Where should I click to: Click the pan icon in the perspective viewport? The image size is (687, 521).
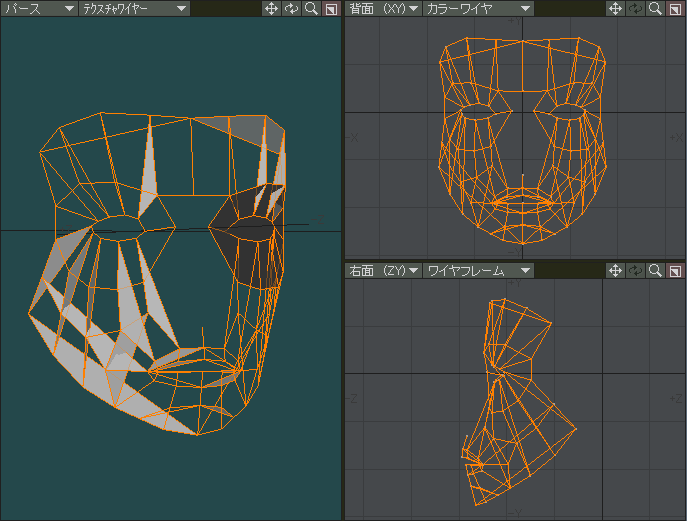[271, 8]
